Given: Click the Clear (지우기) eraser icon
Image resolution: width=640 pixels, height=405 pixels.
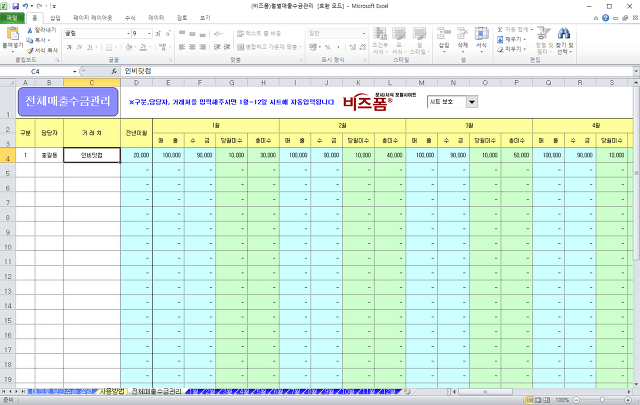Looking at the screenshot, I should tap(500, 49).
